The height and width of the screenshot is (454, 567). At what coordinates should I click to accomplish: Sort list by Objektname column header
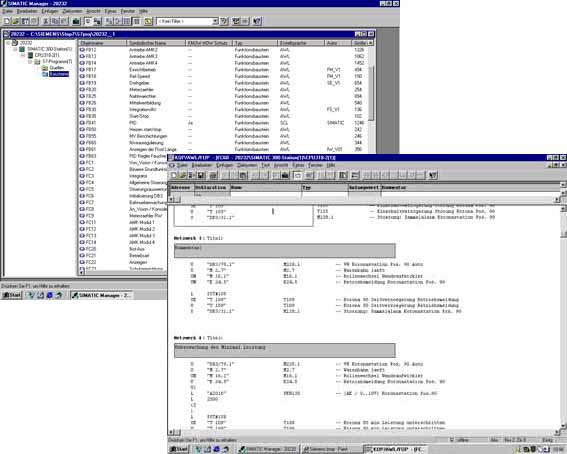click(103, 43)
